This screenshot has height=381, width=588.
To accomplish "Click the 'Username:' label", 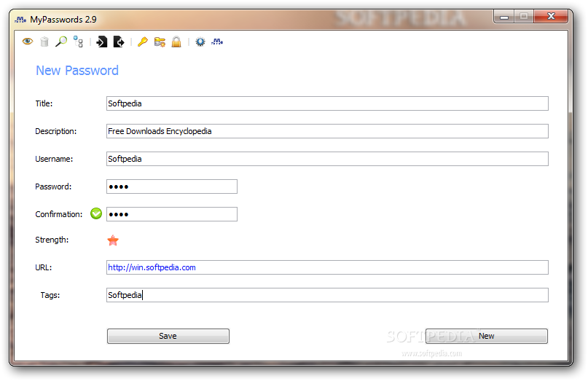I will click(x=54, y=159).
